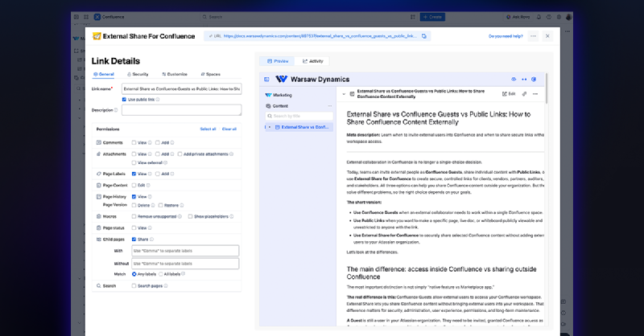
Task: Open three-dot menu next to Content in preview sidebar
Action: [x=330, y=106]
